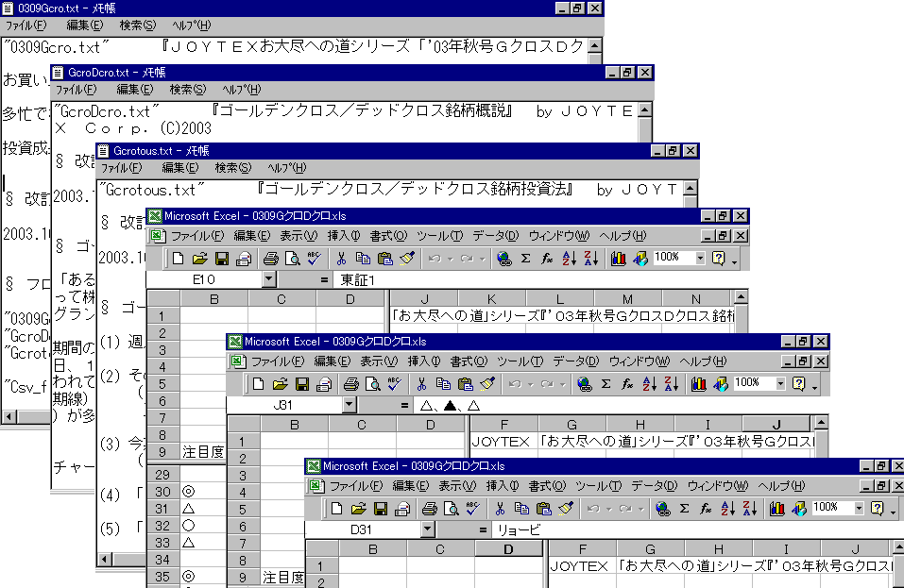
Task: Click Paste clipboard icon in the J31 Excel window
Action: (466, 384)
